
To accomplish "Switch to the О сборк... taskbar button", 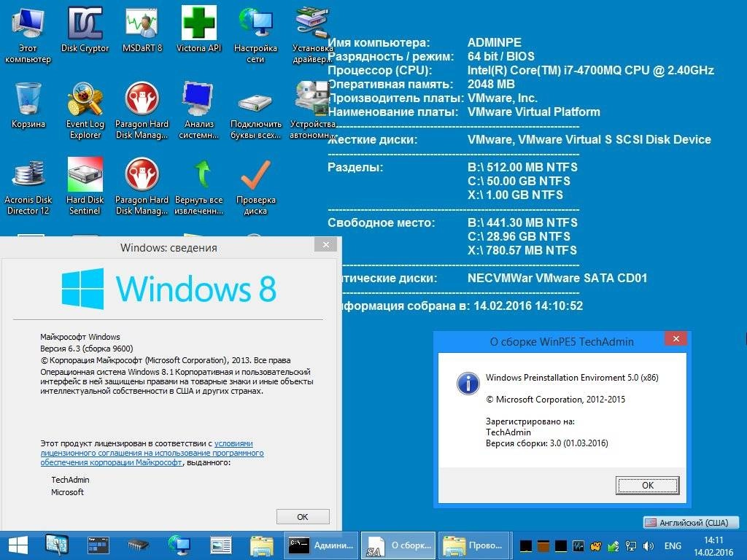I will pos(398,545).
